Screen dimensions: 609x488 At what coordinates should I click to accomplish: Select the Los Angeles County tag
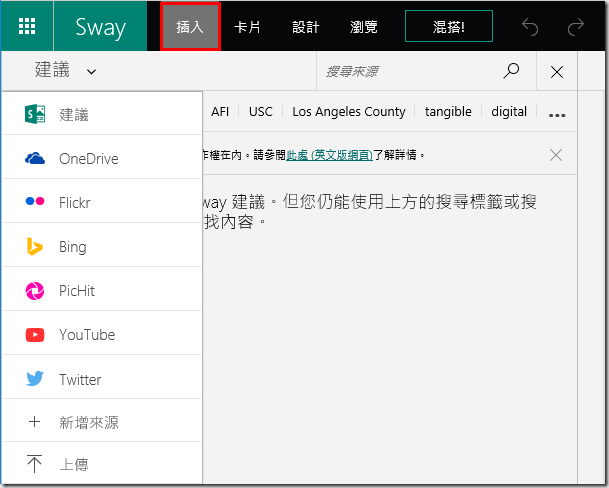349,112
